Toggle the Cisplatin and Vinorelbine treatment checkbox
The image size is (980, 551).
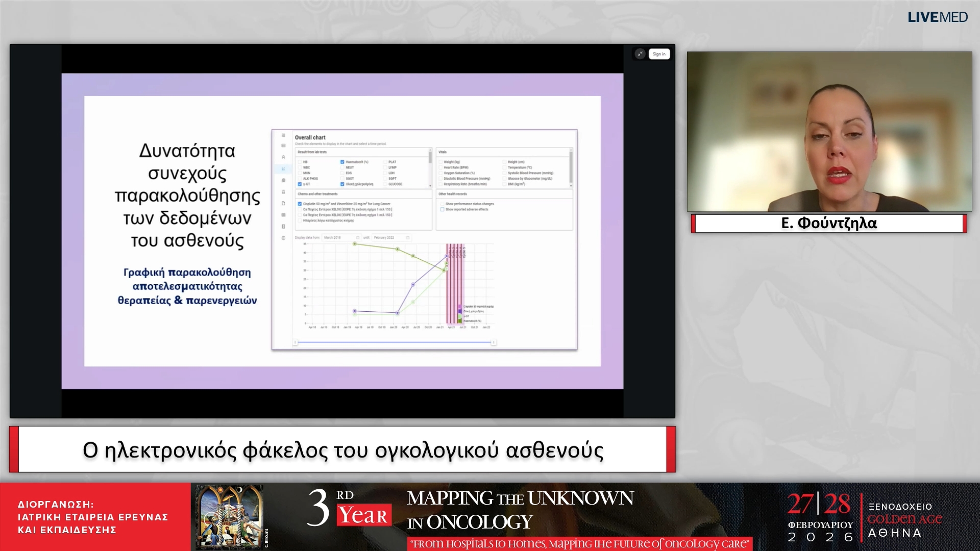[x=300, y=204]
